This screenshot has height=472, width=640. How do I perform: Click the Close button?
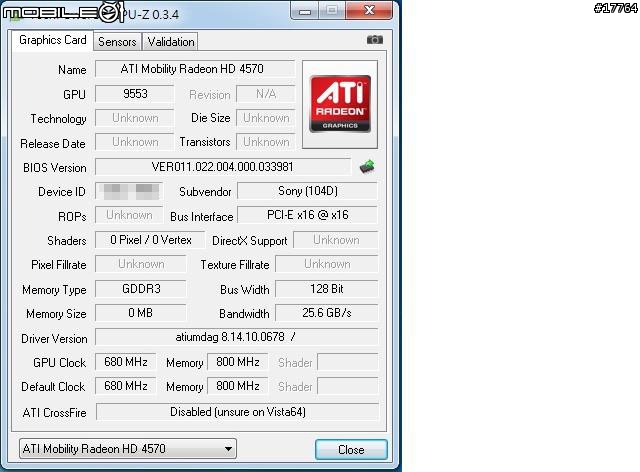(351, 450)
